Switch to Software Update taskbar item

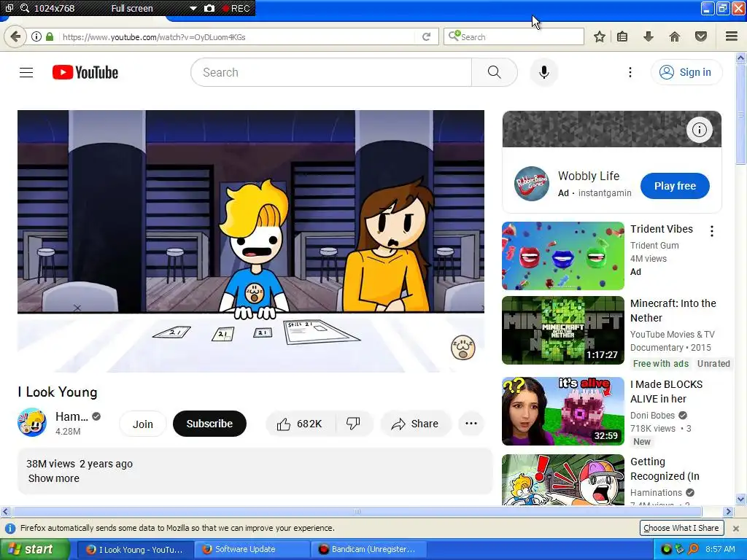tap(252, 549)
